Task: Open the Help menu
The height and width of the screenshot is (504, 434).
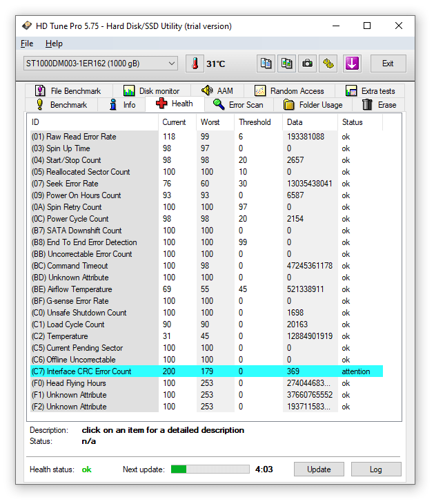Action: (54, 43)
